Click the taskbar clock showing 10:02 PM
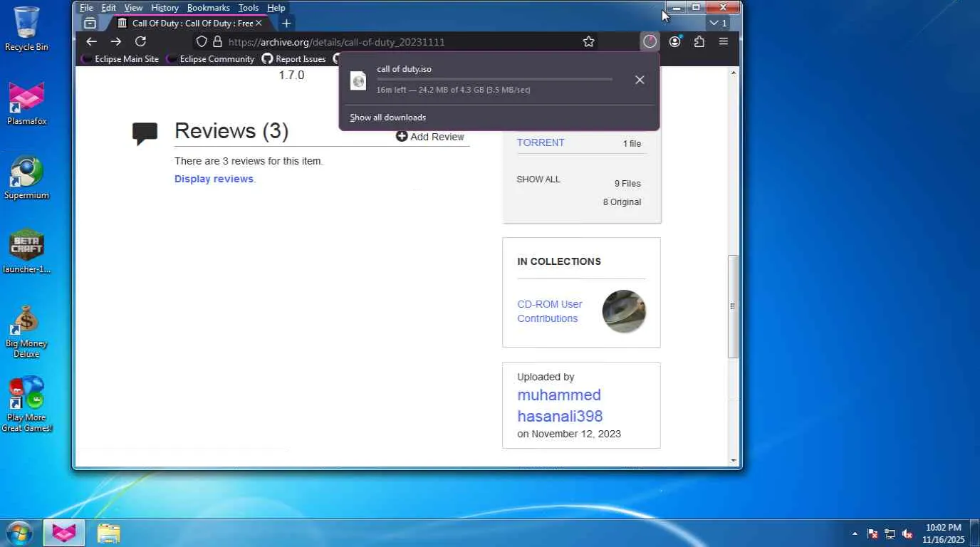980x547 pixels. [x=944, y=533]
